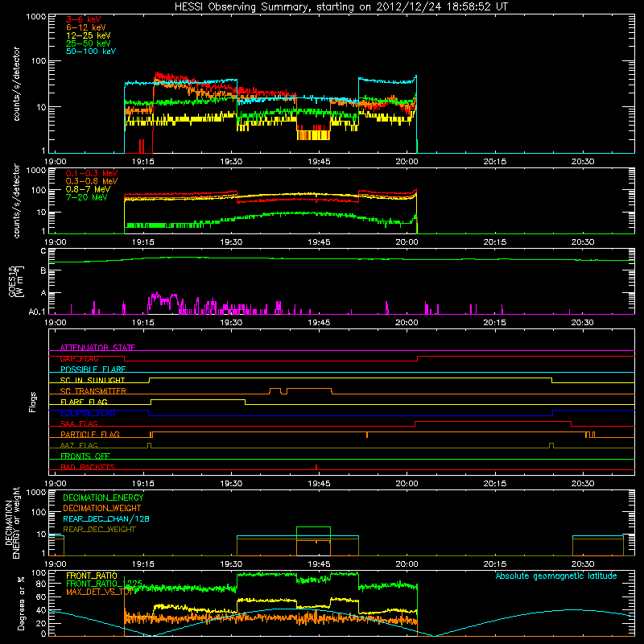Click the C level label on GOES15 axis
Image resolution: width=644 pixels, height=644 pixels.
click(x=43, y=251)
